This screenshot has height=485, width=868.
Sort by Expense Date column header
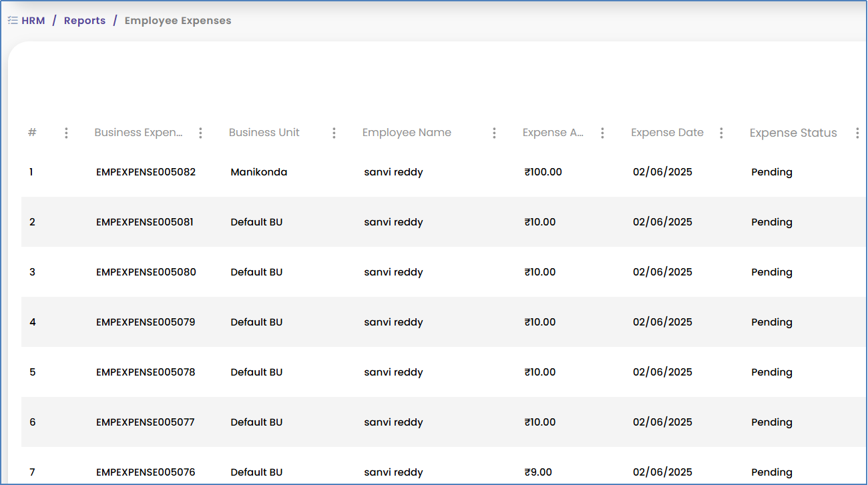coord(667,133)
